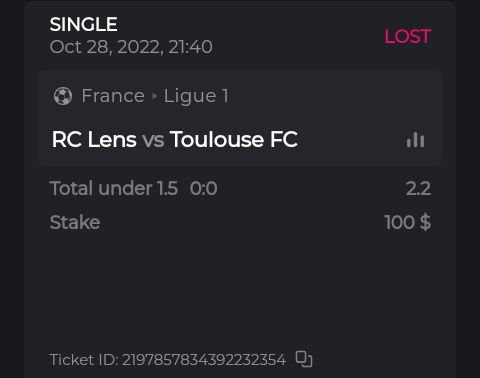Viewport: 480px width, 378px height.
Task: Click the Ticket ID label
Action: tap(84, 360)
